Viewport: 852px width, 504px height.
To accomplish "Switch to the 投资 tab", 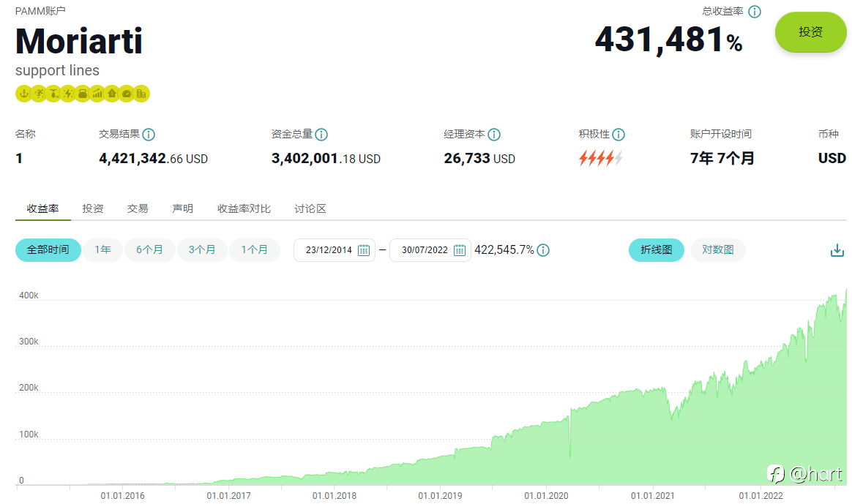I will [x=93, y=208].
